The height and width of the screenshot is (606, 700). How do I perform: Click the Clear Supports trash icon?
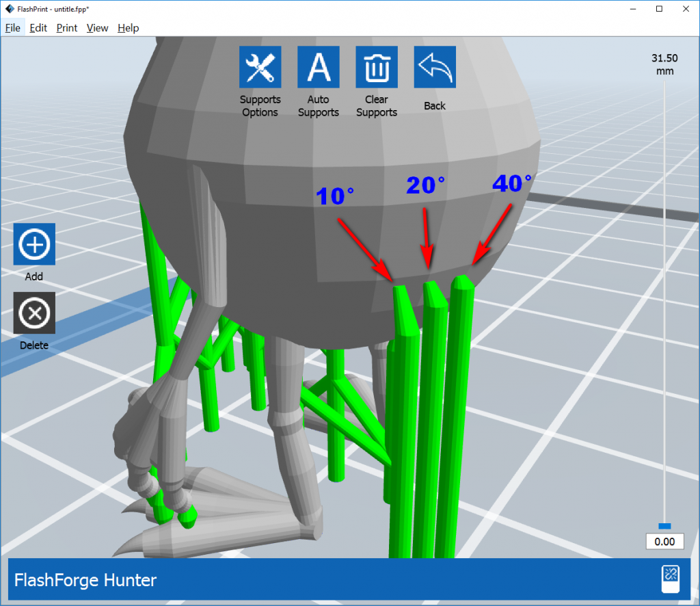coord(377,67)
